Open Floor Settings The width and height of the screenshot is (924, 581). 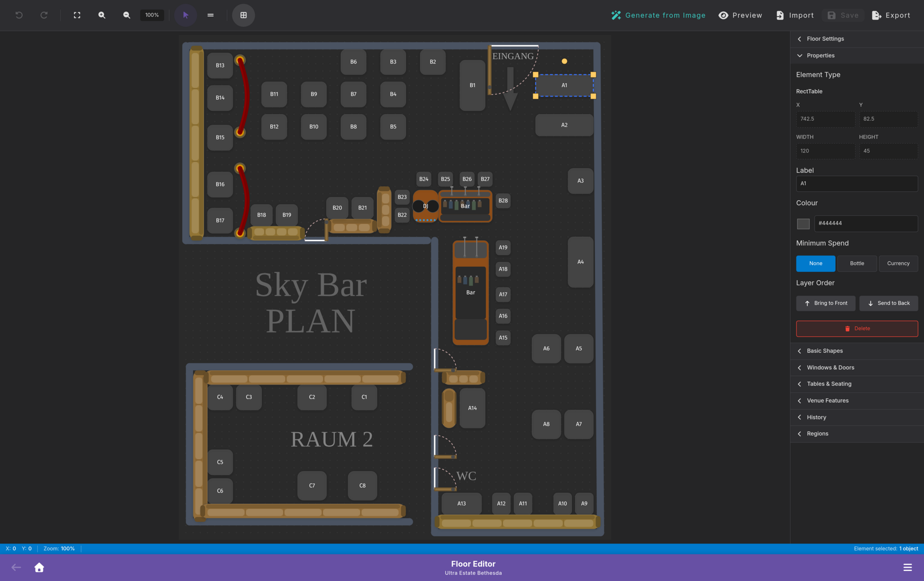[x=857, y=39]
